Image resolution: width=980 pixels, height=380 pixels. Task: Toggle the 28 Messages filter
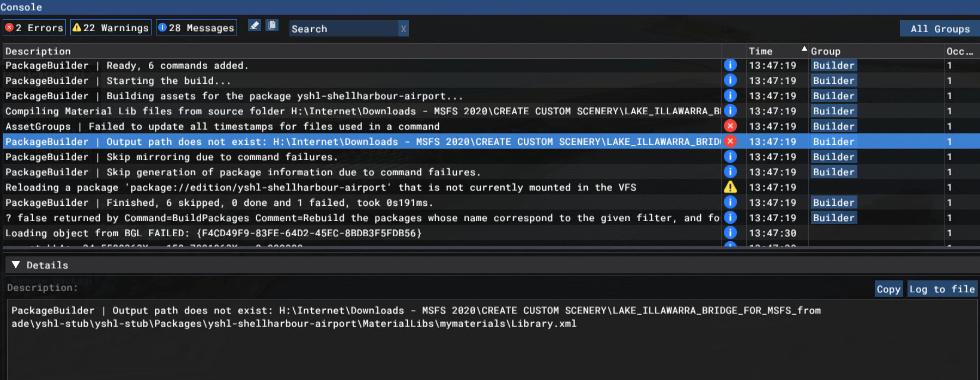click(x=196, y=28)
